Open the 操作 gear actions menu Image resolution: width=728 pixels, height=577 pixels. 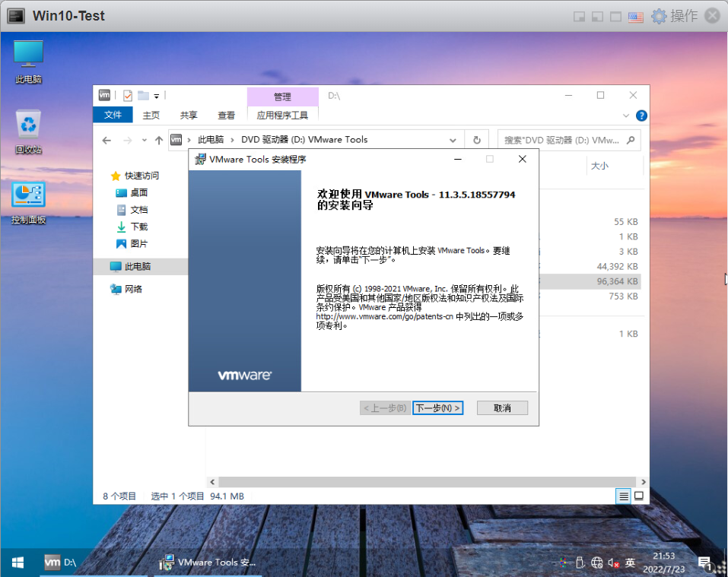coord(674,16)
